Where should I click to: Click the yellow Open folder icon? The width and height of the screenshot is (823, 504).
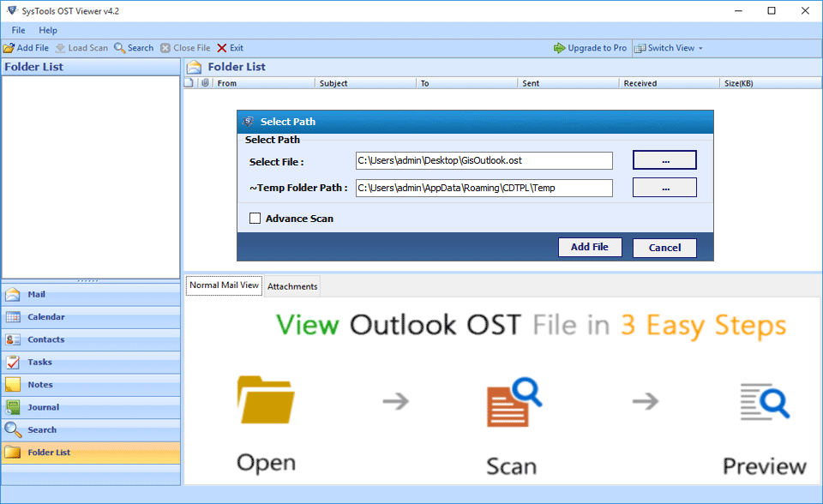pyautogui.click(x=266, y=399)
